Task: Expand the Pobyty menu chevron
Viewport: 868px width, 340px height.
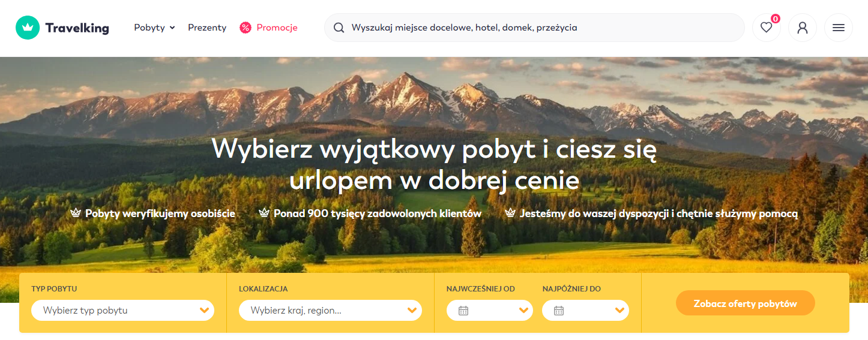Action: (x=172, y=28)
